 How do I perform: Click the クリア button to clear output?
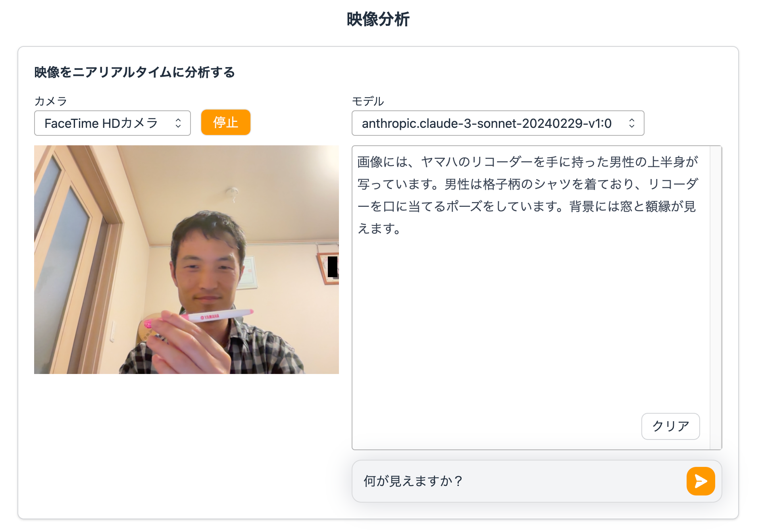click(x=670, y=426)
